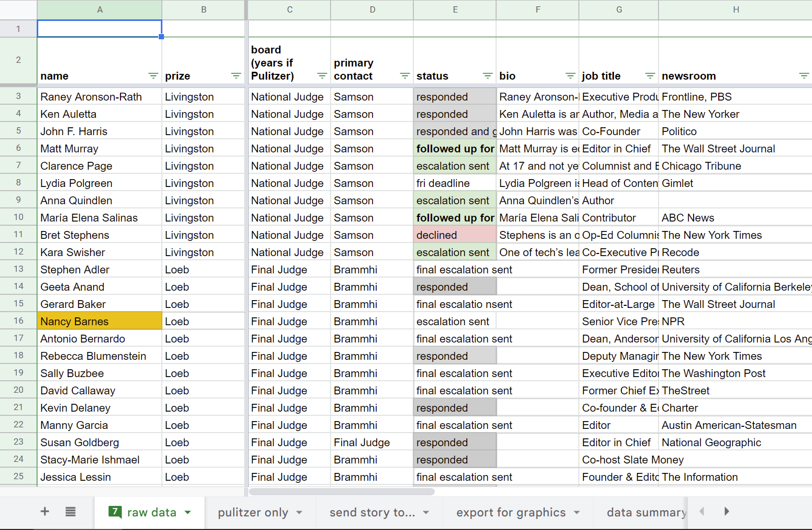Screen dimensions: 812x530
Task: Expand the raw data tab menu arrow
Action: point(188,513)
